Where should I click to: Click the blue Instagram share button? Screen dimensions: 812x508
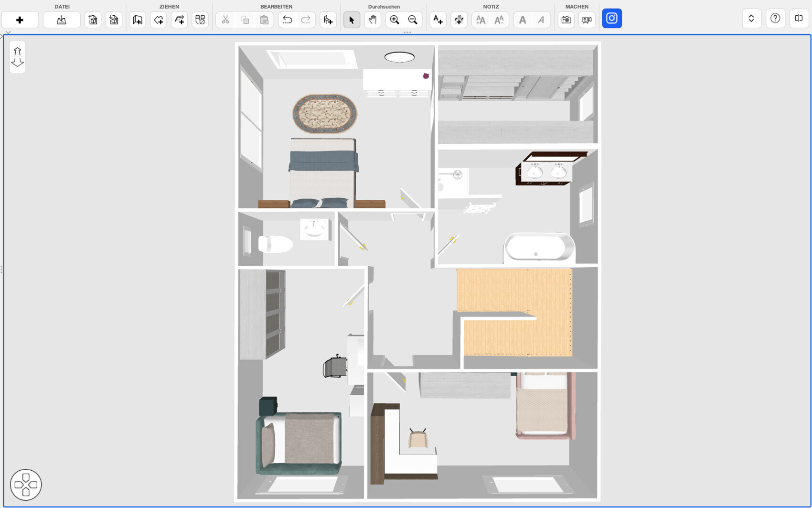point(612,19)
